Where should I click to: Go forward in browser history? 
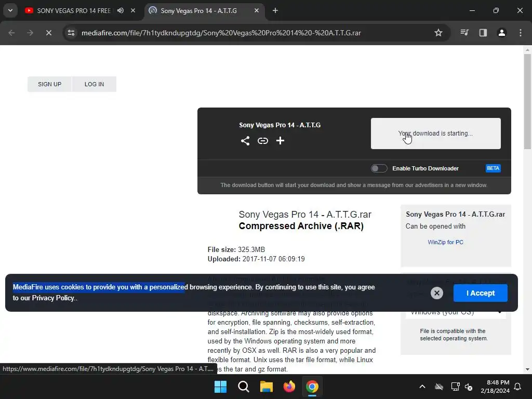tap(30, 33)
